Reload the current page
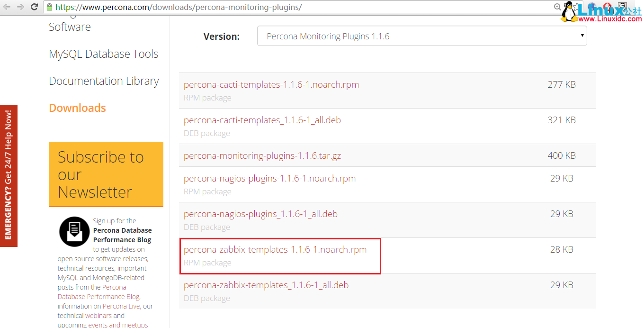This screenshot has width=644, height=328. (x=33, y=7)
